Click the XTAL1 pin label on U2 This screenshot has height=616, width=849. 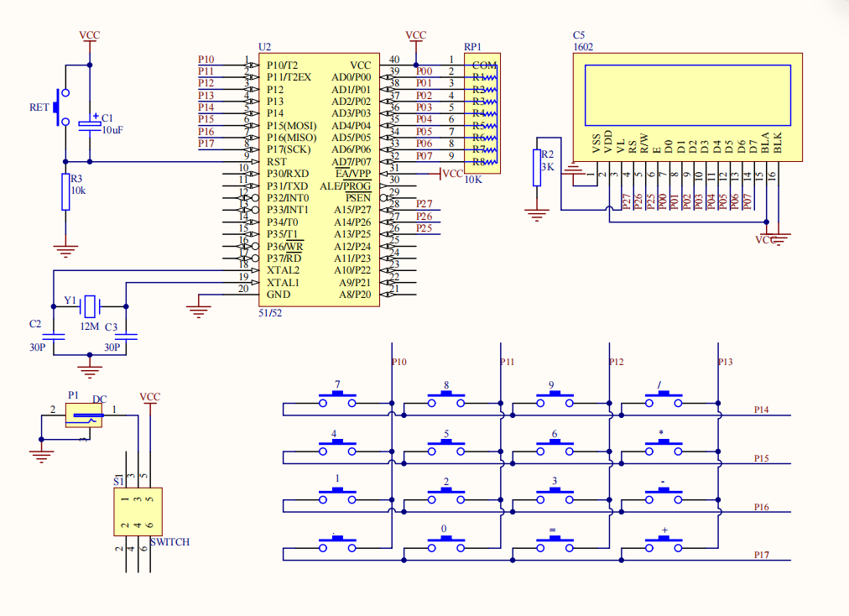click(284, 283)
